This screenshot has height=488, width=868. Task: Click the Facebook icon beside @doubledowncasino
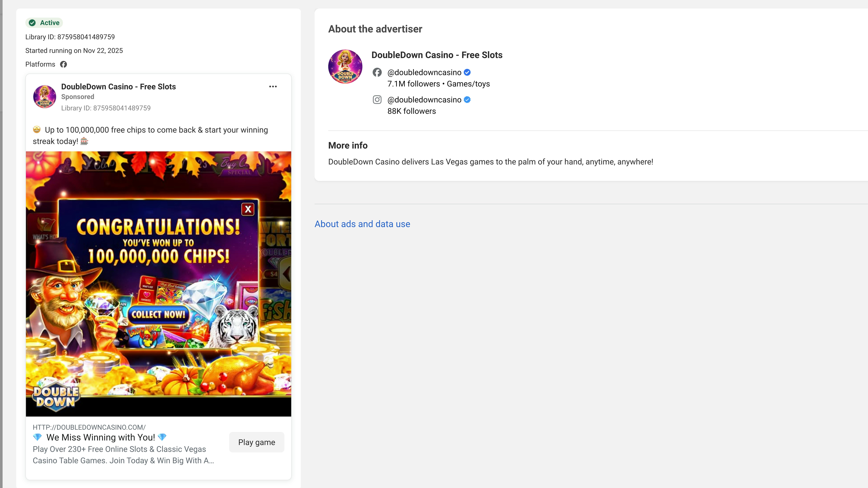click(x=377, y=72)
